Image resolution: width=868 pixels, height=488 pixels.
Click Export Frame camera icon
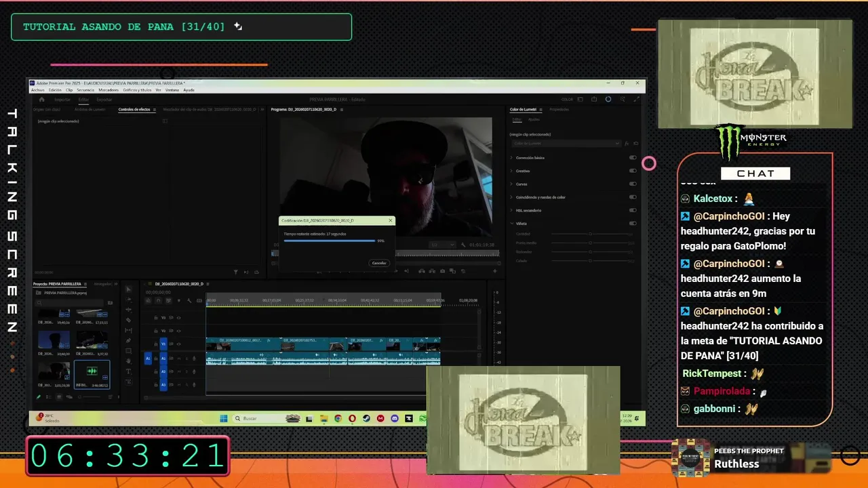click(x=443, y=271)
